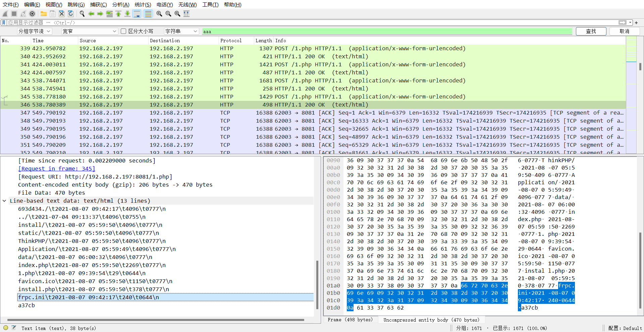Open the 文件(F) menu
644x332 pixels.
[11, 4]
